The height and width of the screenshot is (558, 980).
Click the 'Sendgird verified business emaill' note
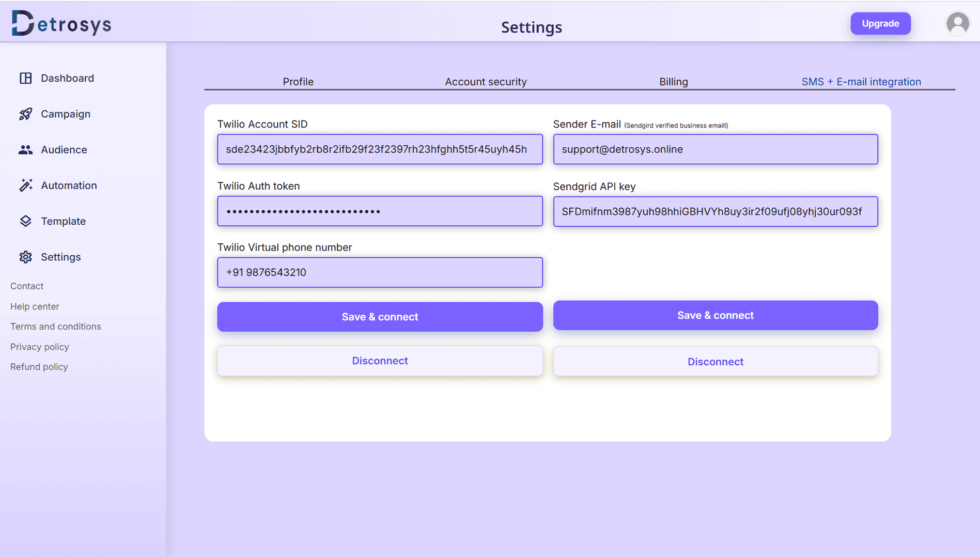pos(676,126)
